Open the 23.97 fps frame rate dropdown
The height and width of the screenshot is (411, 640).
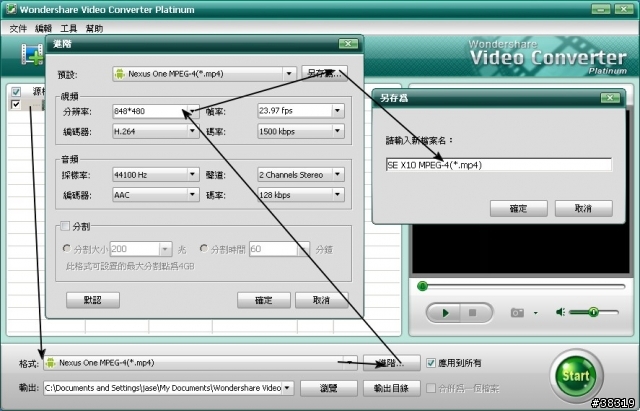(x=338, y=111)
